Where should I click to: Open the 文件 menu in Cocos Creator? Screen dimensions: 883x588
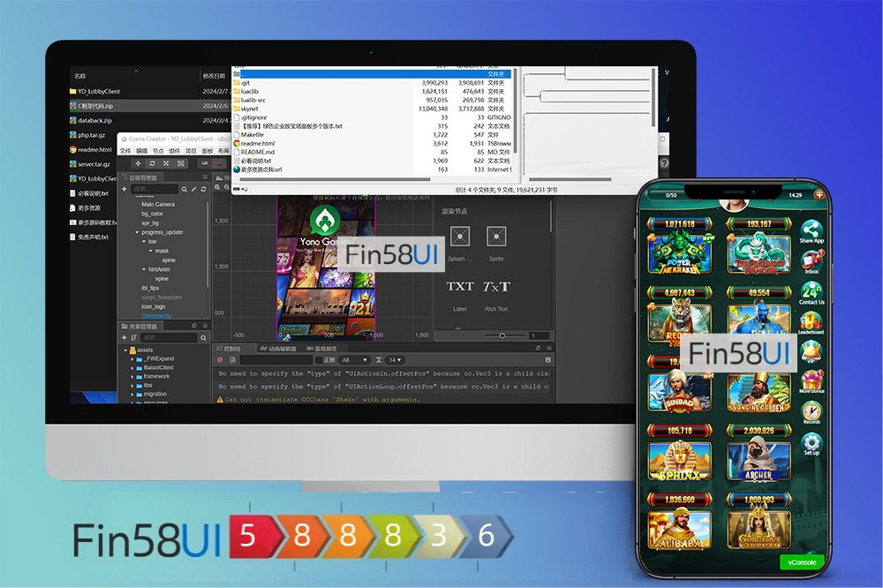(125, 151)
